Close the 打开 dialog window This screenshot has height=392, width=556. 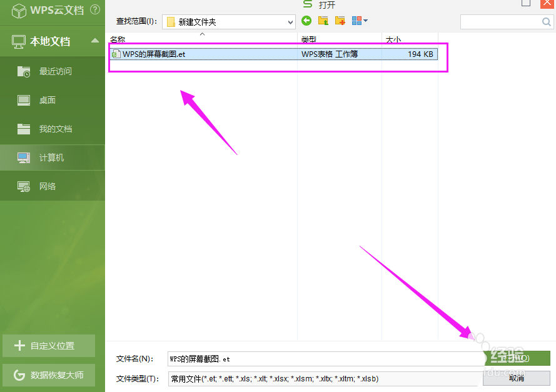tap(547, 4)
